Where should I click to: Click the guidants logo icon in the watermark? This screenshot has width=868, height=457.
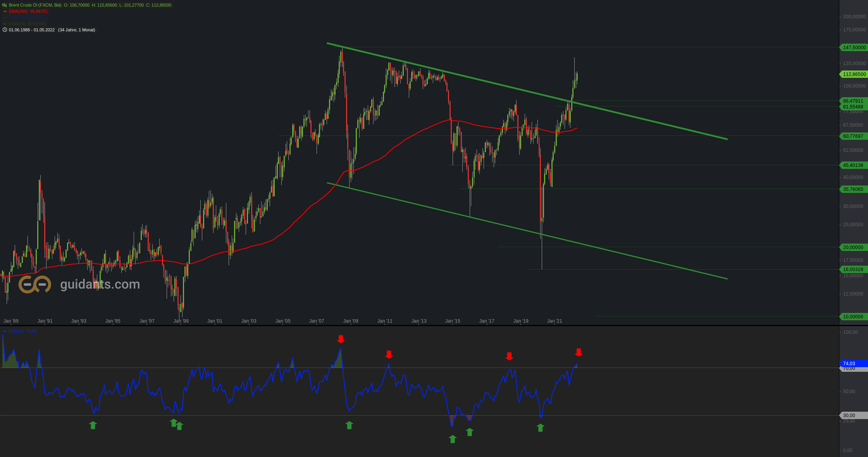coord(35,285)
